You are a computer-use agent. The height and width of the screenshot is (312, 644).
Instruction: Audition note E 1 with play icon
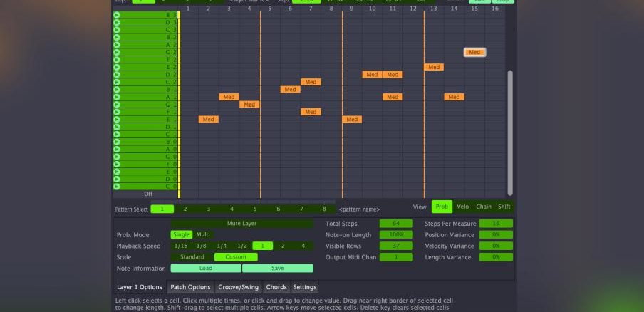click(117, 119)
